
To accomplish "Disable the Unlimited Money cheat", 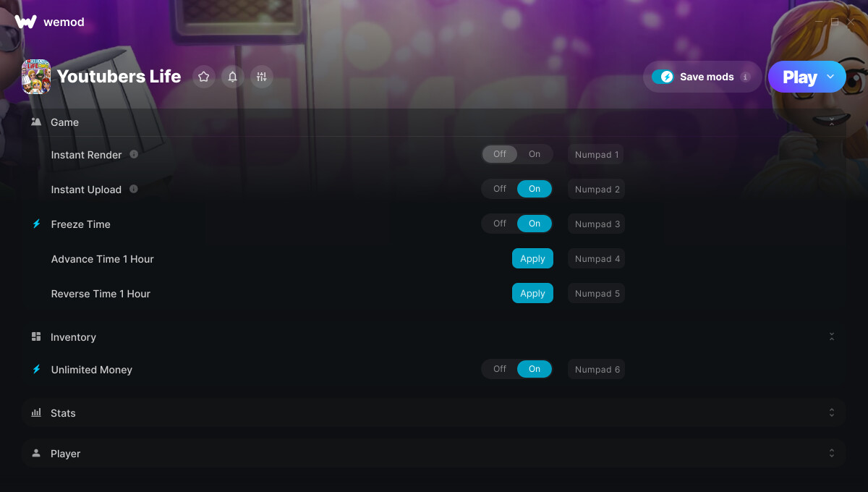I will coord(500,369).
